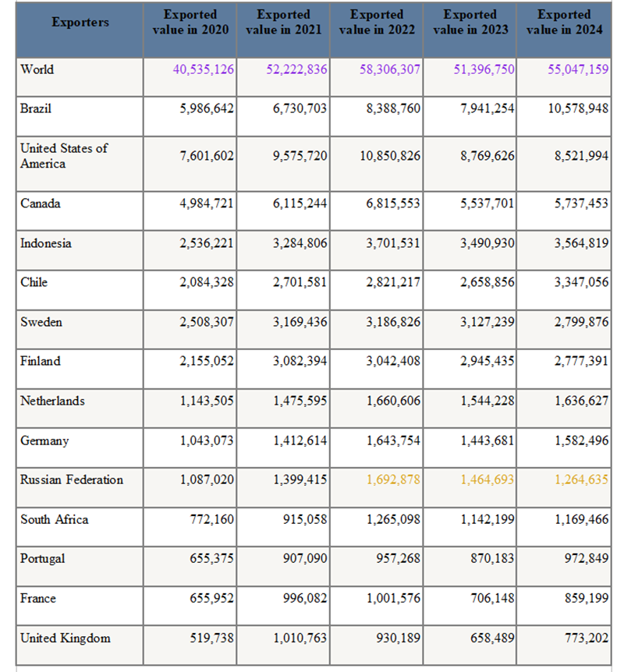Image resolution: width=624 pixels, height=672 pixels.
Task: Click Exported value in 2021 header
Action: click(283, 22)
